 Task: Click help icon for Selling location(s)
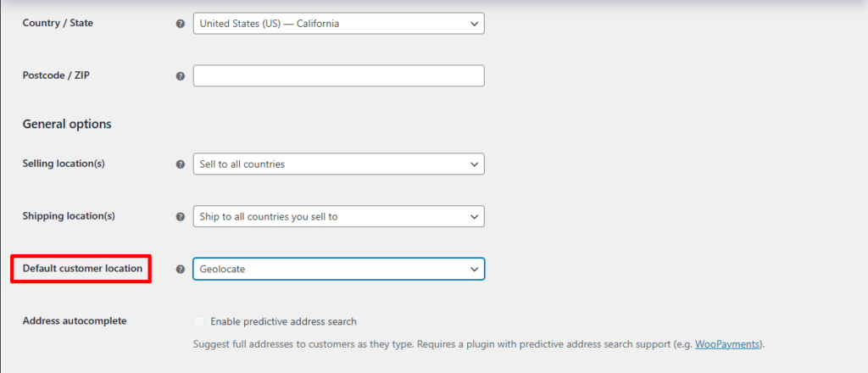pos(180,164)
